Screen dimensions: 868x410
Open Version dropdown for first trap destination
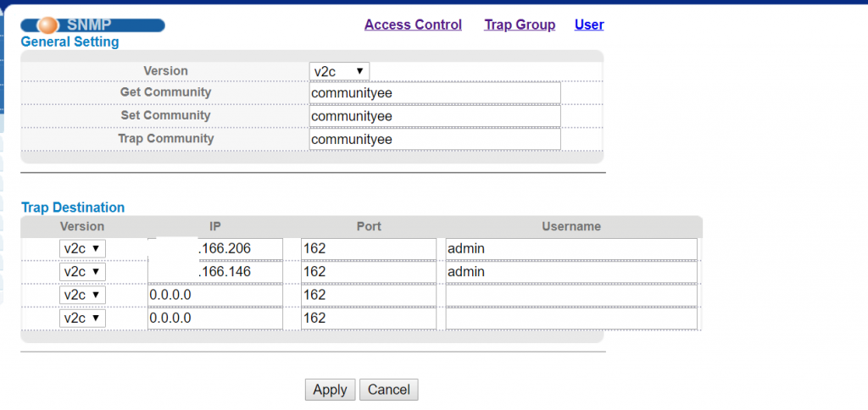(x=82, y=248)
